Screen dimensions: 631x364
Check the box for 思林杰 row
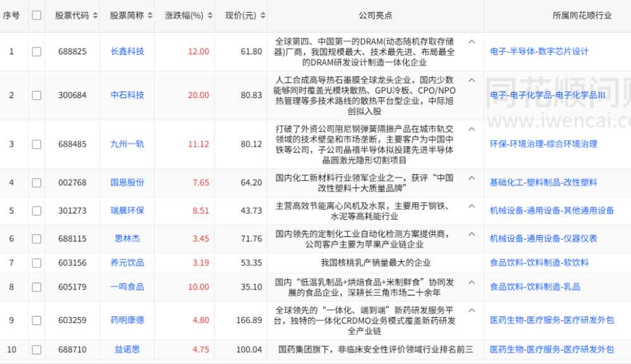(x=37, y=239)
